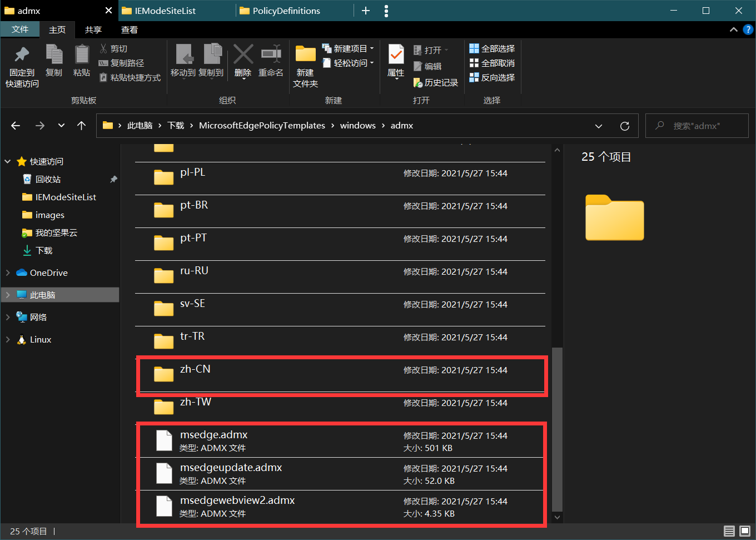
Task: Open the new tab plus button
Action: click(x=366, y=11)
